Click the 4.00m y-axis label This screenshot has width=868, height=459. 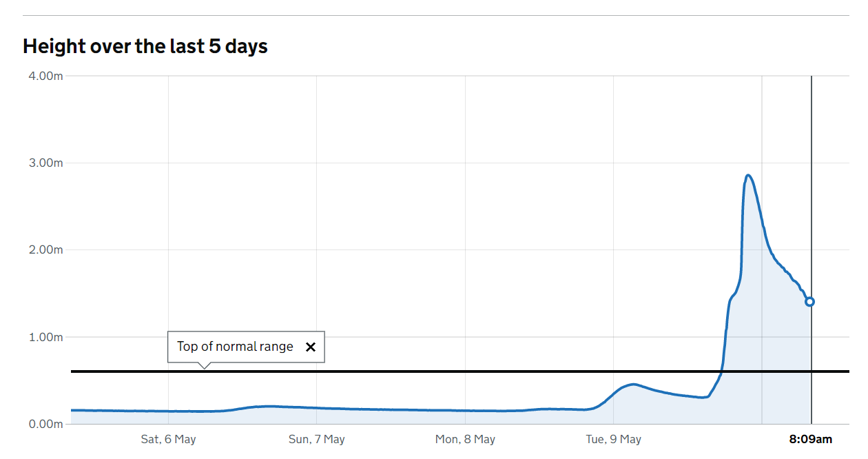coord(45,76)
